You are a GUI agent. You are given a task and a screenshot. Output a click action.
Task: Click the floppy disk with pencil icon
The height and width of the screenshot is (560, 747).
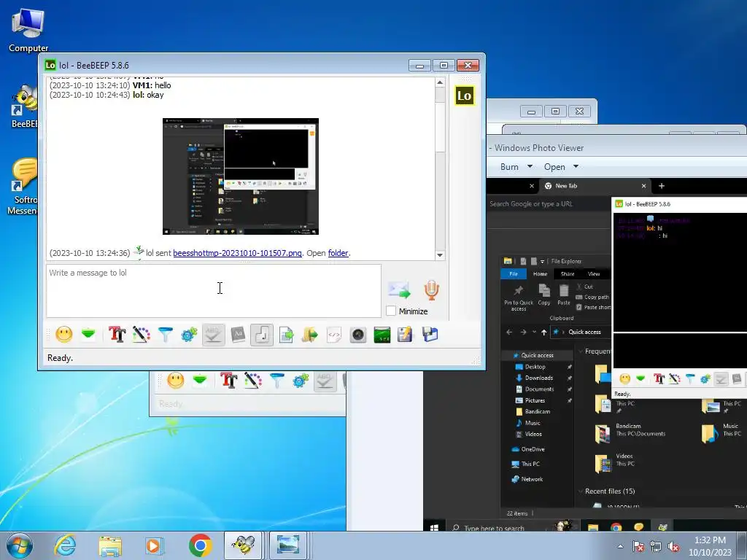[406, 334]
